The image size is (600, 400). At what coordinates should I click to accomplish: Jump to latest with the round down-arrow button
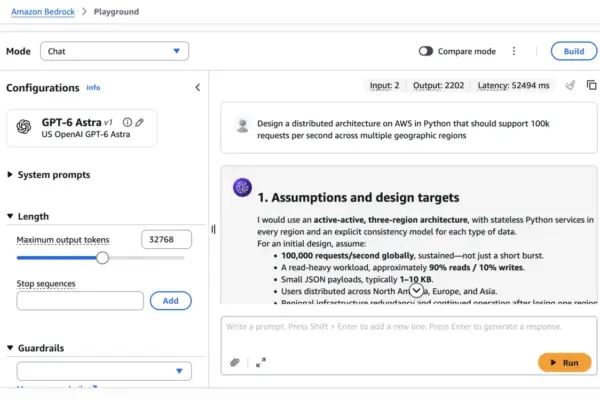pos(416,291)
